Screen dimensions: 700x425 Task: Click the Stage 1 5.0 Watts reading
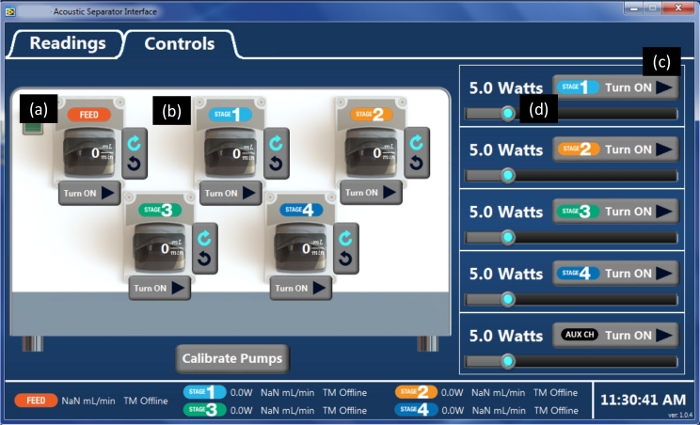506,88
